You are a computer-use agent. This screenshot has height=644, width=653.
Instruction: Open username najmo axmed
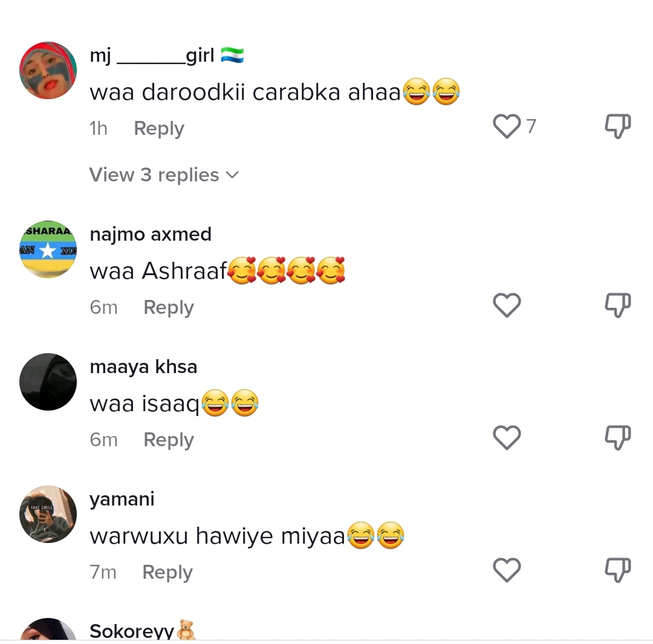tap(151, 235)
